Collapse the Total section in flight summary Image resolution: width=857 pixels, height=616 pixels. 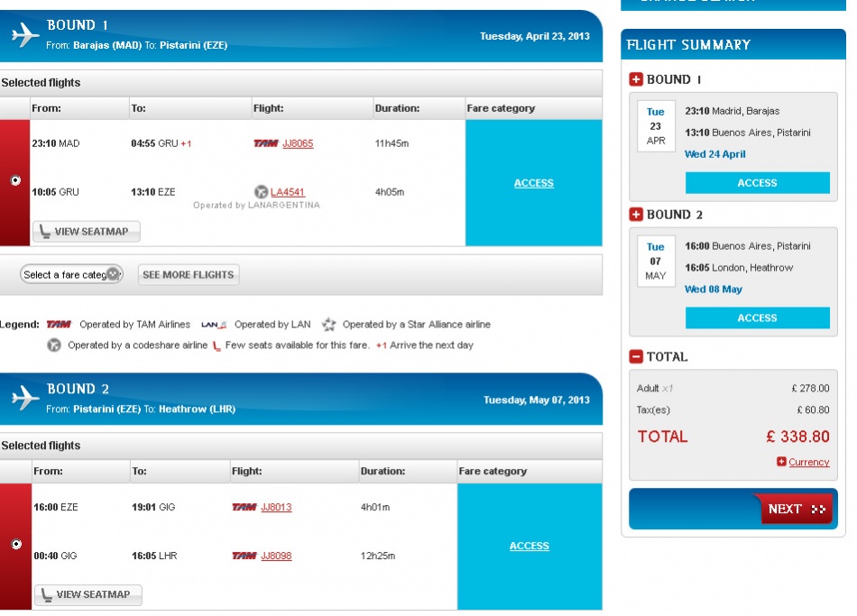tap(636, 356)
